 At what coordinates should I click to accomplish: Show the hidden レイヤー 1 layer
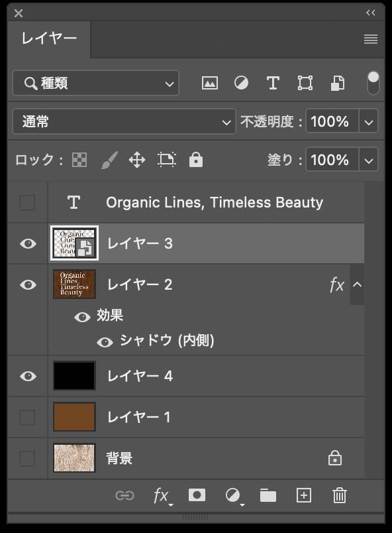[x=26, y=417]
